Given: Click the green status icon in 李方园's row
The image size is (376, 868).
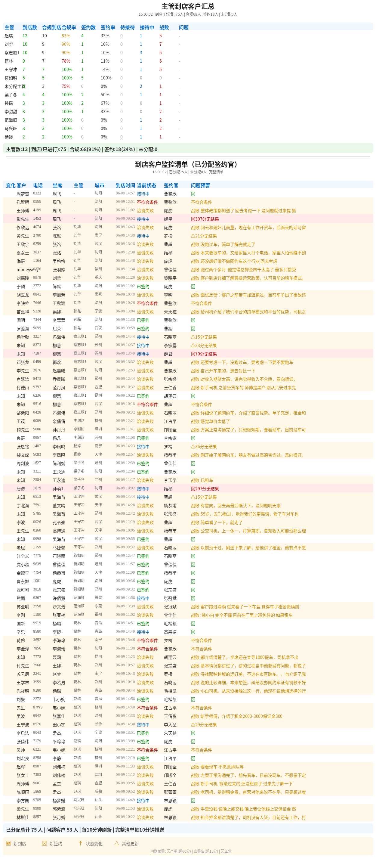Looking at the screenshot, I should pos(193,800).
